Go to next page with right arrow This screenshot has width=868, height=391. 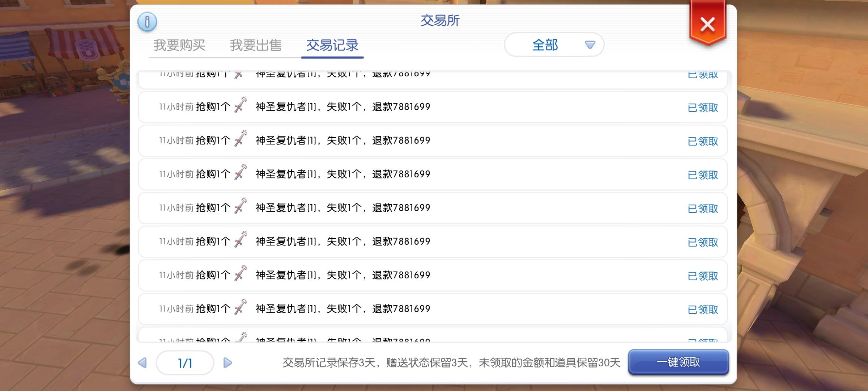pyautogui.click(x=227, y=363)
